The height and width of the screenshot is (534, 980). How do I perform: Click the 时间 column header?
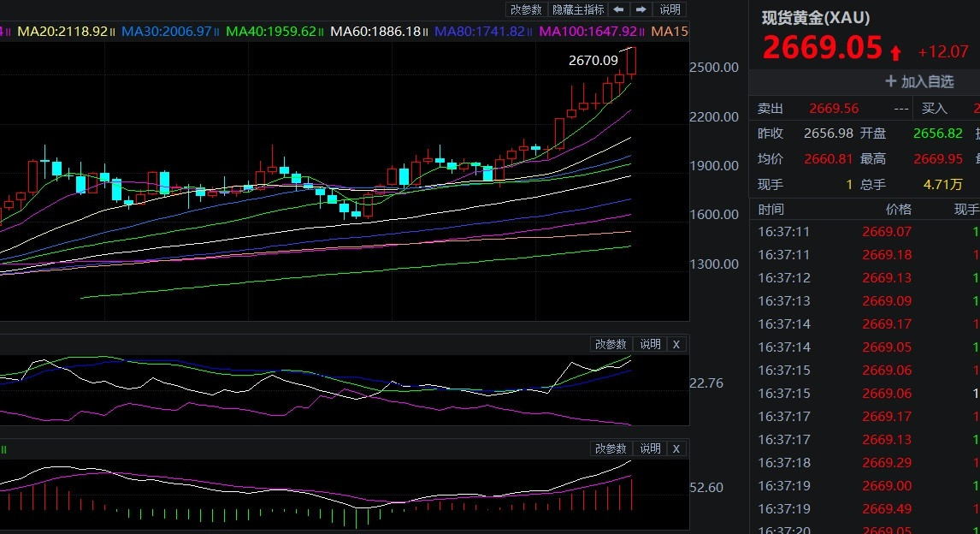(770, 209)
